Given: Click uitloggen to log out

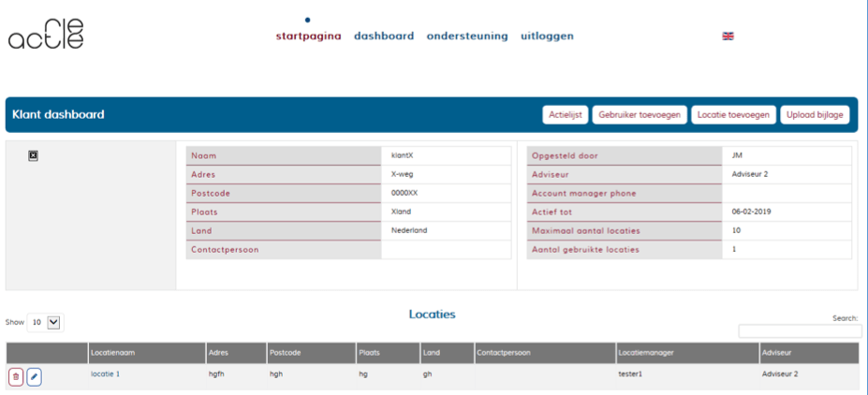Looking at the screenshot, I should pyautogui.click(x=547, y=37).
